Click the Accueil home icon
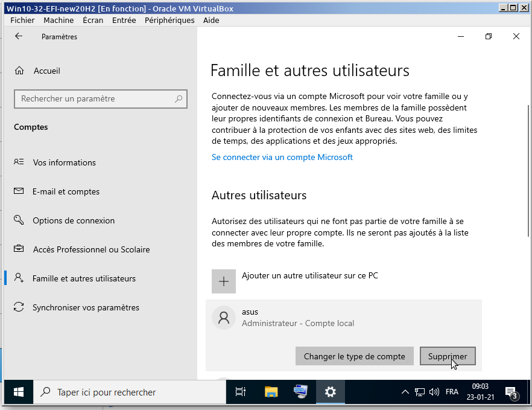The image size is (532, 410). [x=20, y=71]
